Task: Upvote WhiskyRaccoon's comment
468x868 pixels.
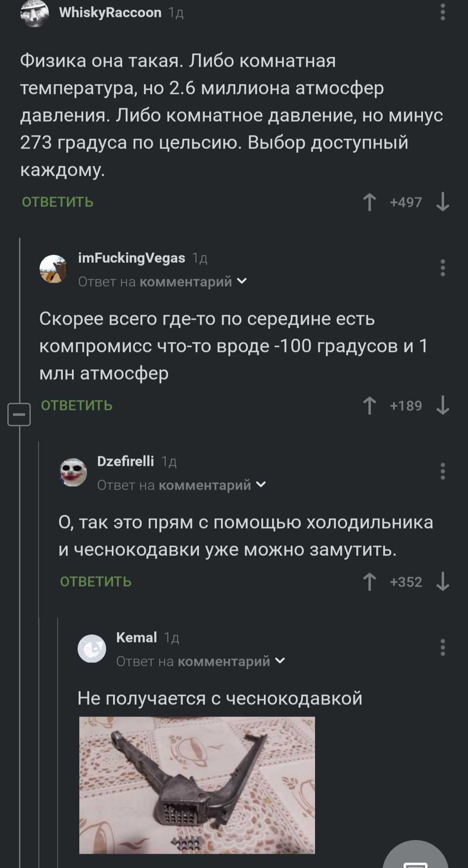Action: point(369,202)
